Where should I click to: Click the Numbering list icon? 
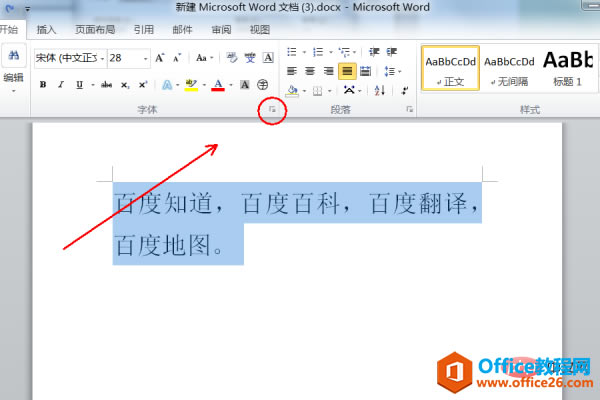point(318,52)
